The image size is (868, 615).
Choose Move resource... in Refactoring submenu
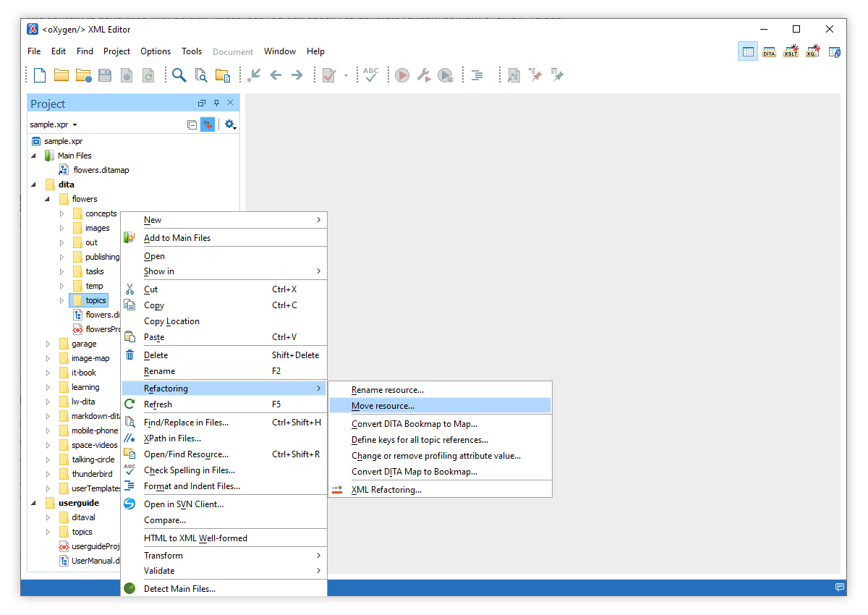pos(440,406)
